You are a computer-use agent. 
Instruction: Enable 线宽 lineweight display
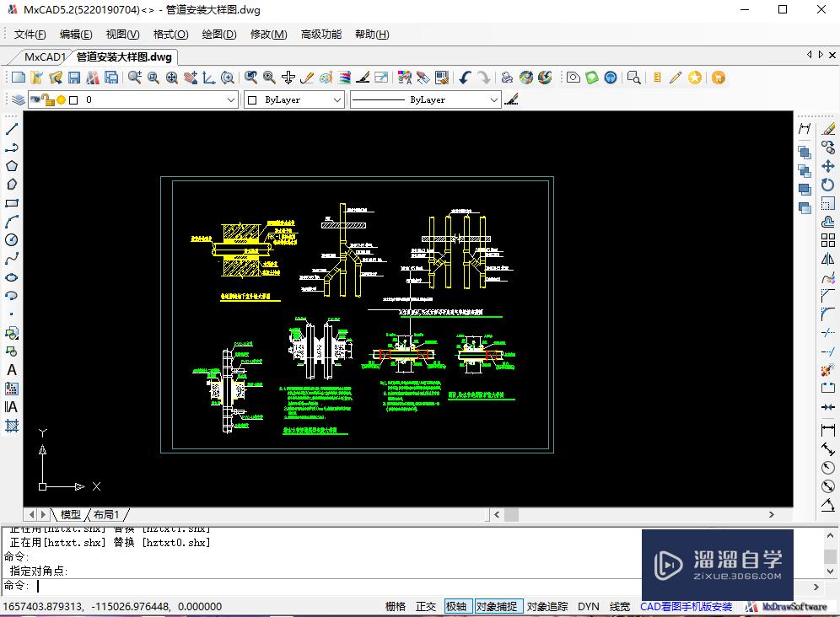click(x=618, y=606)
